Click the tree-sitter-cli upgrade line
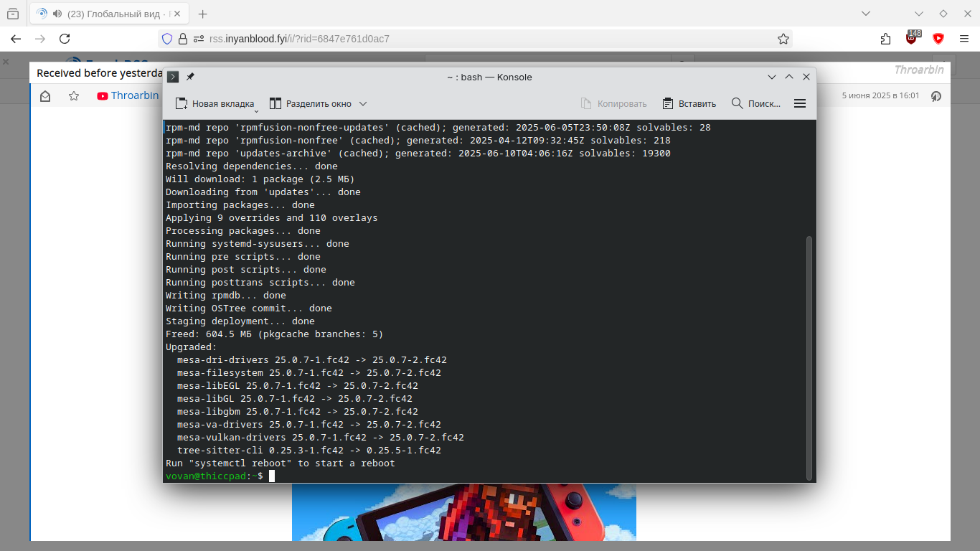 coord(309,451)
